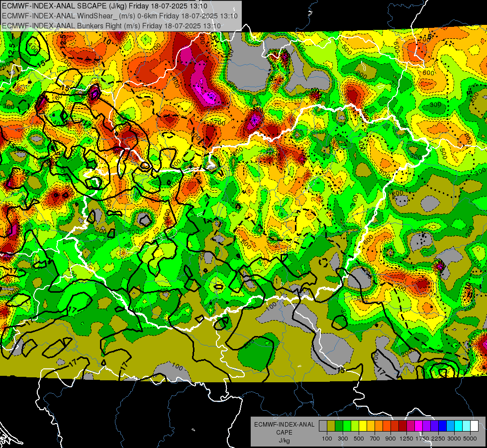Select the deep pink swatch after 1250
Screen dimensions: 487x448
pyautogui.click(x=410, y=426)
